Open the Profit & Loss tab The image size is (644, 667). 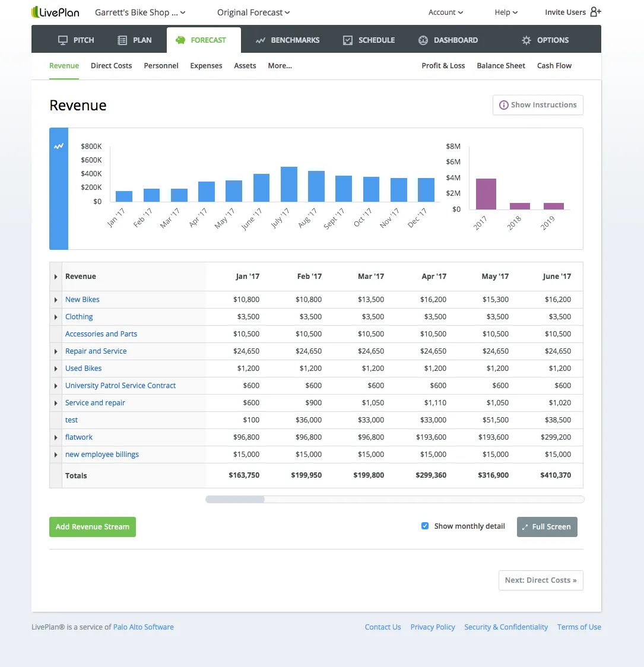[x=443, y=66]
